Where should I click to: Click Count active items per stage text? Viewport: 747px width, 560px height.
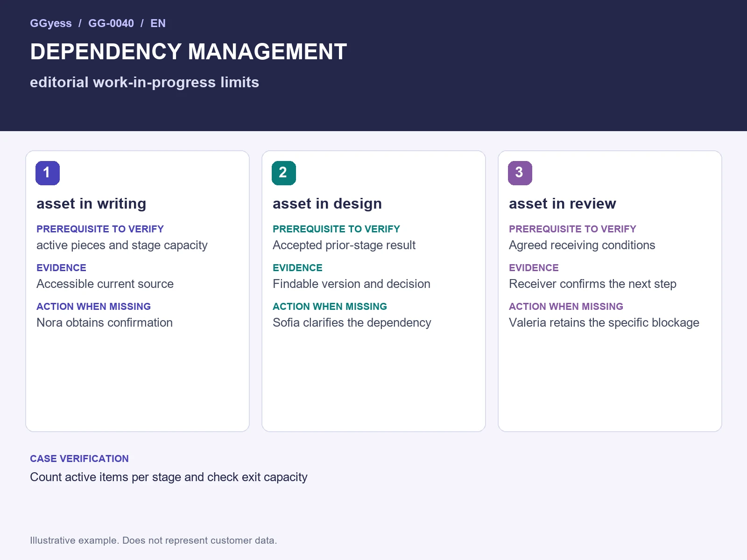[169, 477]
